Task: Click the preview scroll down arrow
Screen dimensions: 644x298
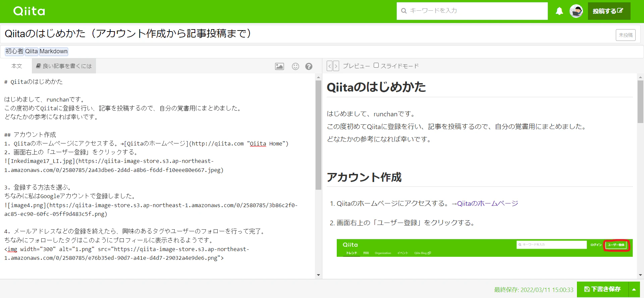Action: (641, 275)
